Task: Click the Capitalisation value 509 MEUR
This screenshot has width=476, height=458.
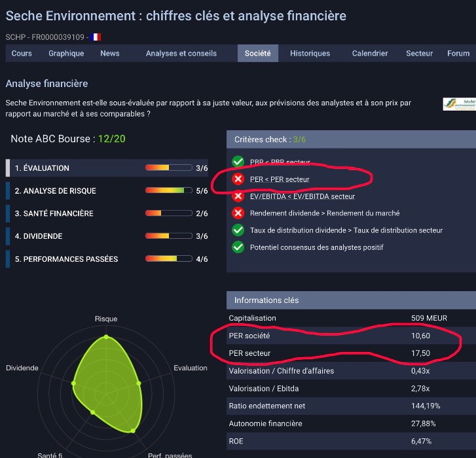Action: (x=429, y=318)
